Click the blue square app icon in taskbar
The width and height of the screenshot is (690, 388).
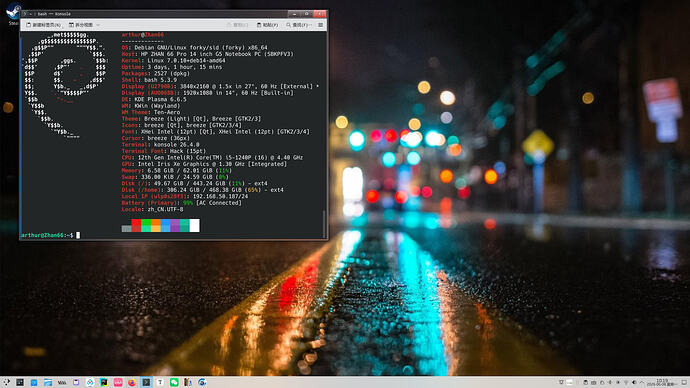pyautogui.click(x=34, y=382)
